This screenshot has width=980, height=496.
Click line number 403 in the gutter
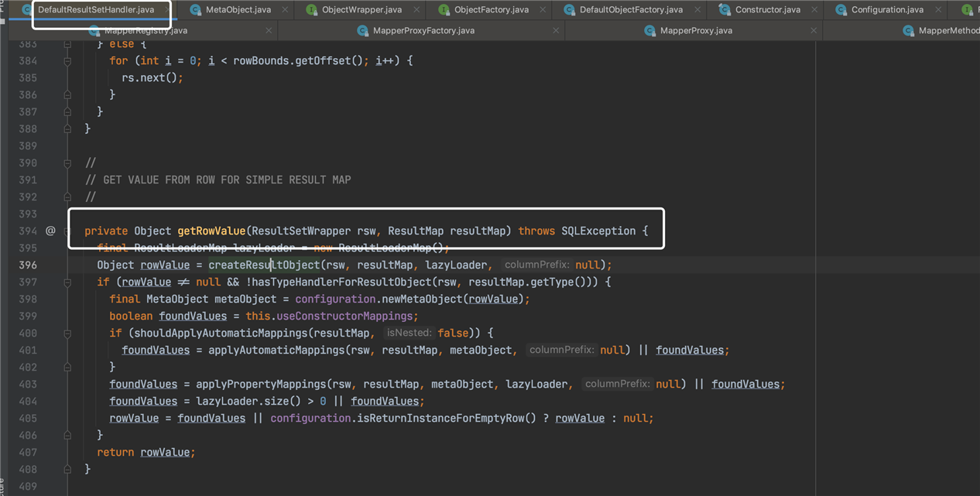coord(28,384)
